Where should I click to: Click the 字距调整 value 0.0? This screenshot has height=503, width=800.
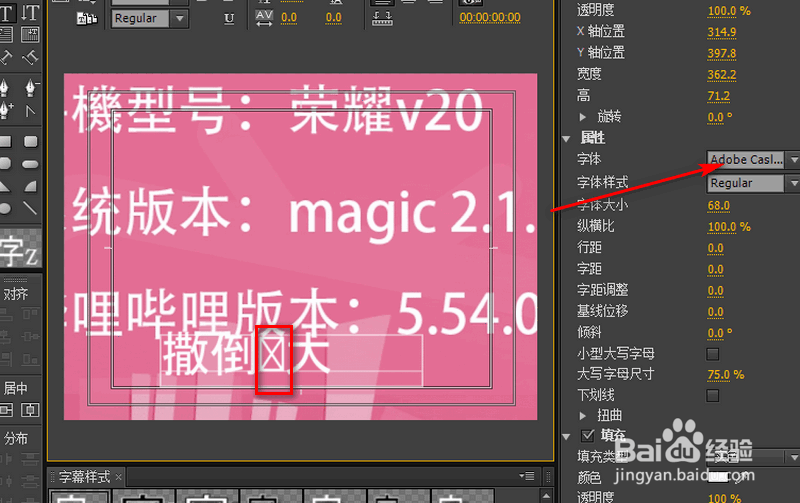tap(715, 291)
